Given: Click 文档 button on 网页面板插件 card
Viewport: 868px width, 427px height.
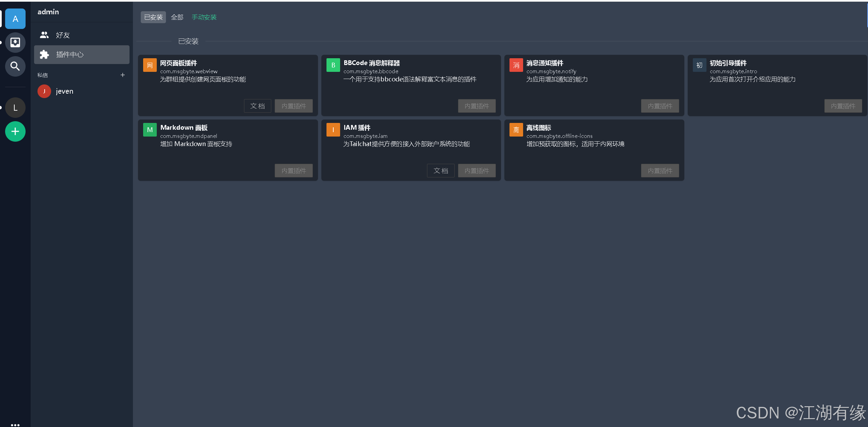Looking at the screenshot, I should coord(257,106).
